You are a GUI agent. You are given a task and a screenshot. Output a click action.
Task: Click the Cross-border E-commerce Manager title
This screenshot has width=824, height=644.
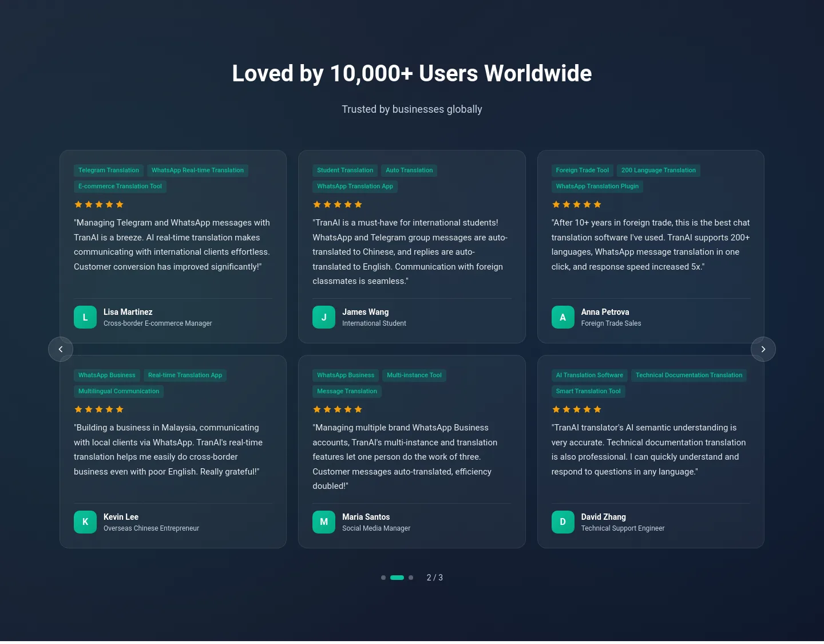pos(158,323)
